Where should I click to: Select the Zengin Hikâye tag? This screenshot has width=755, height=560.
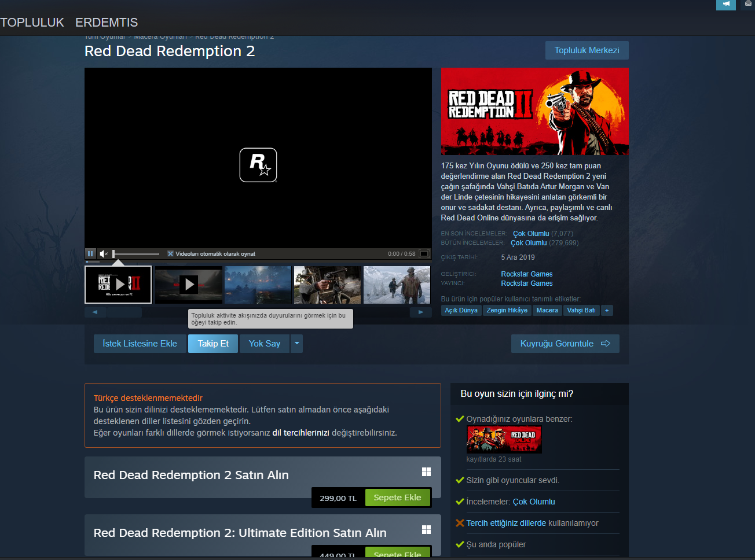507,310
